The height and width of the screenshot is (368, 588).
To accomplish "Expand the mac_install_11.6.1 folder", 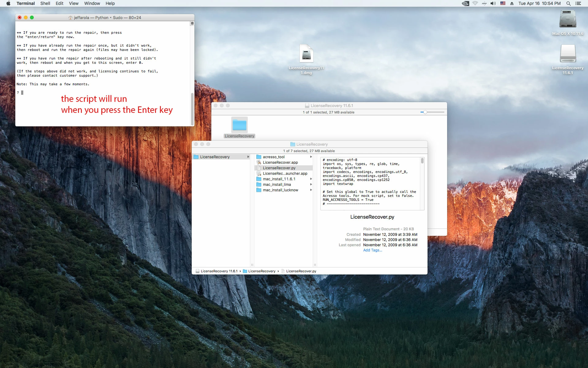I will [311, 179].
